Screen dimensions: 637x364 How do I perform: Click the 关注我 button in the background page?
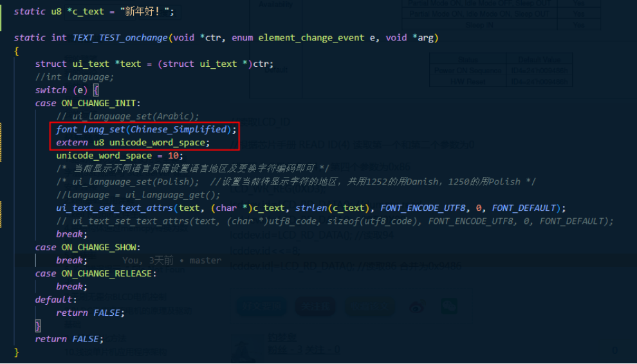point(315,306)
